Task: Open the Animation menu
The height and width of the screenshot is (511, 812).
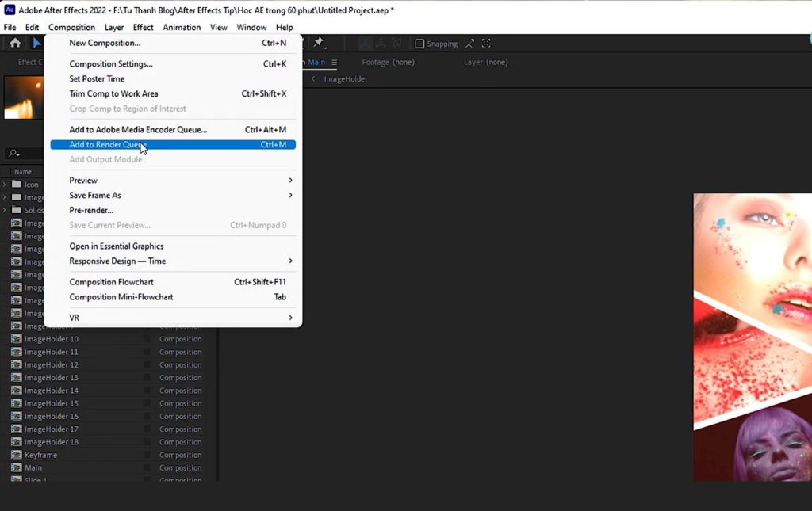Action: tap(182, 26)
